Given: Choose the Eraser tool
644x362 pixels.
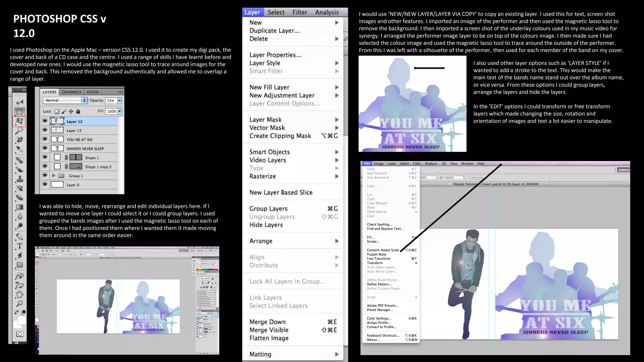Looking at the screenshot, I should pos(19,198).
